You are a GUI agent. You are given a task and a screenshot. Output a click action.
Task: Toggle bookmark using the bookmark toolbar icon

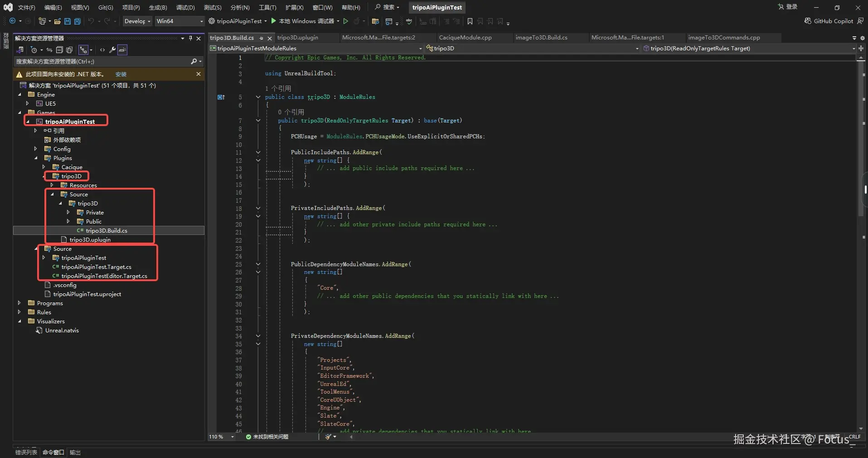click(470, 21)
